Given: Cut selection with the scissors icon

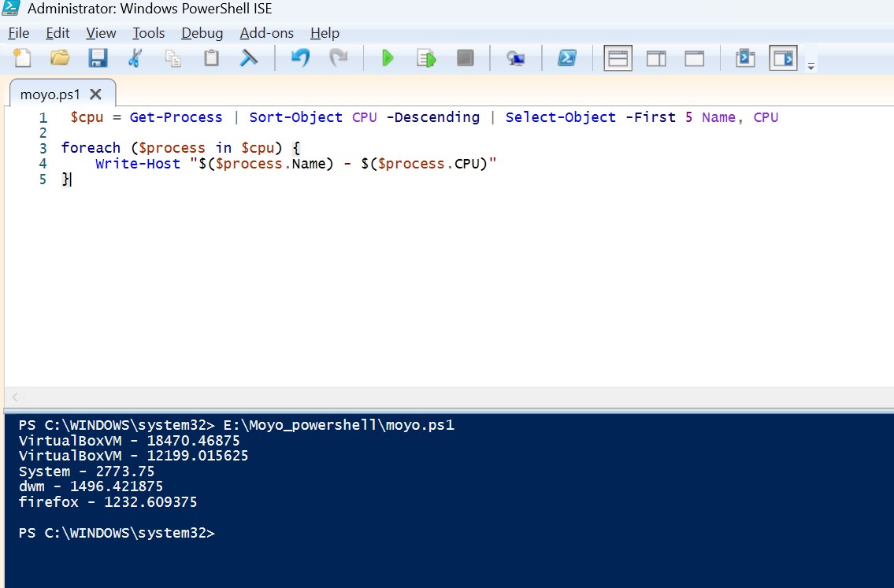Looking at the screenshot, I should [135, 58].
